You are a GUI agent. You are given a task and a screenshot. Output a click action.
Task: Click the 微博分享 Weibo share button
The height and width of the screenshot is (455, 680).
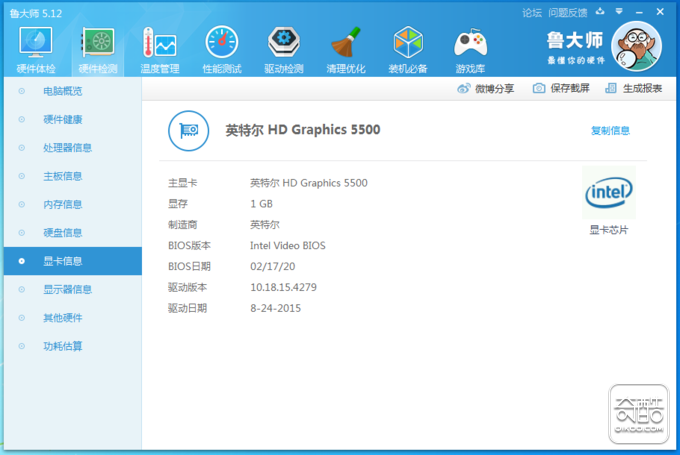click(486, 88)
